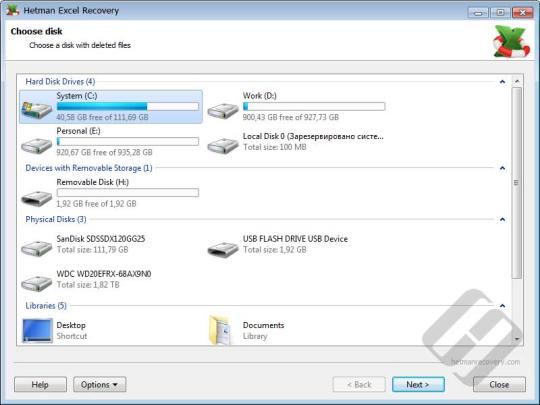Select the System (C:) drive icon
The image size is (540, 405).
coord(37,110)
